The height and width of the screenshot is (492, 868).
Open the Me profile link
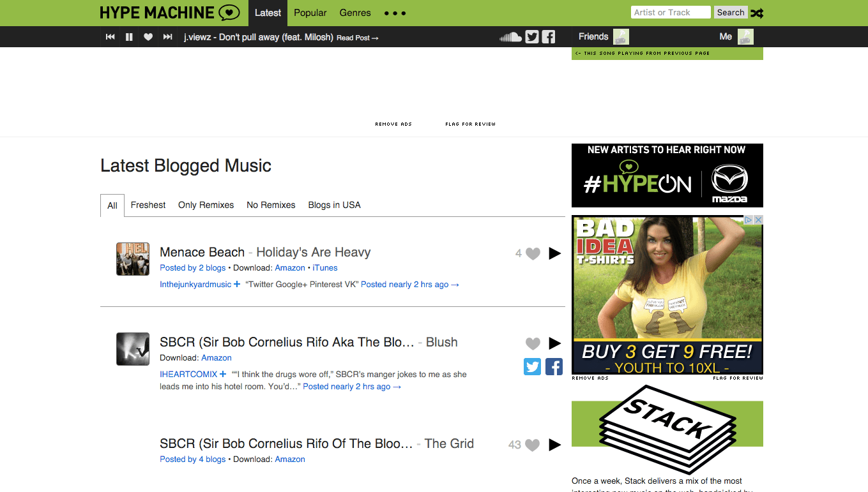point(726,36)
